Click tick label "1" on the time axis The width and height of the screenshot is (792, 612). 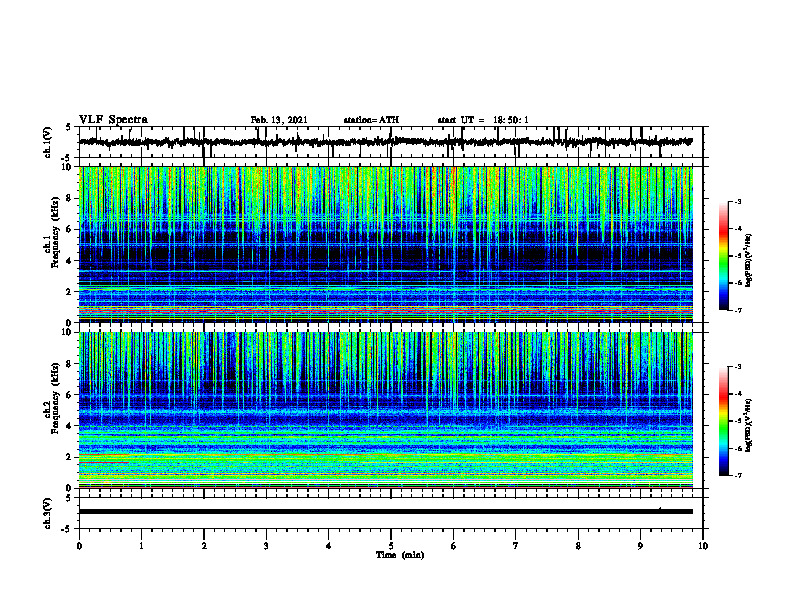click(x=141, y=546)
